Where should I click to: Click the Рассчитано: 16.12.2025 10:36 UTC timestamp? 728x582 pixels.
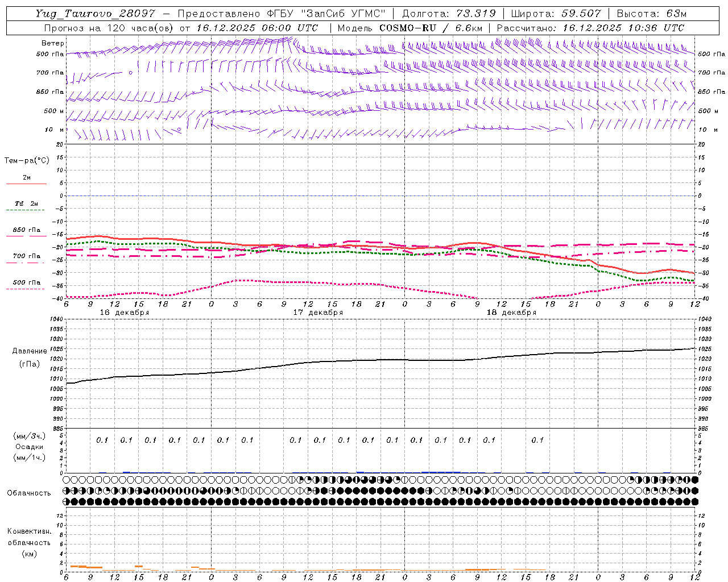590,28
